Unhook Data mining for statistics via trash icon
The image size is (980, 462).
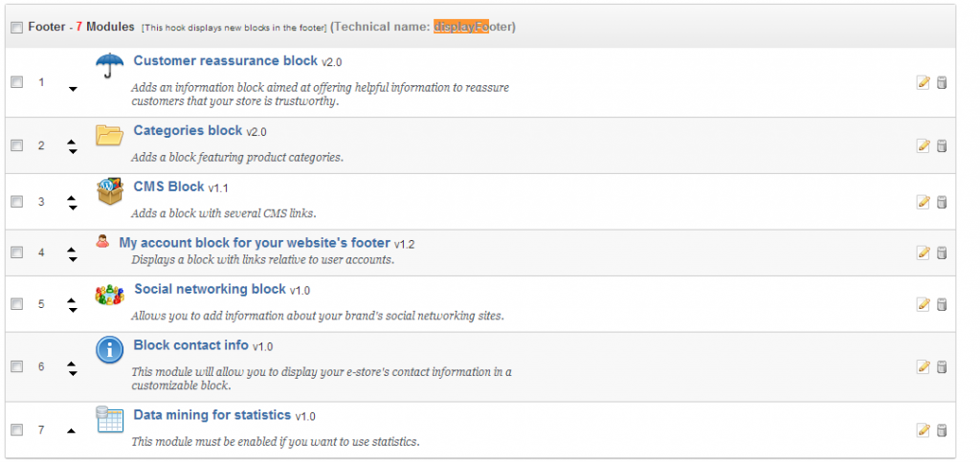[941, 429]
